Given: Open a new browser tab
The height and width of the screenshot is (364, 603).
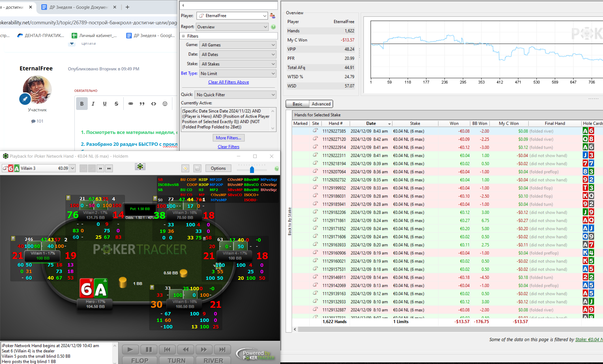Looking at the screenshot, I should tap(127, 7).
